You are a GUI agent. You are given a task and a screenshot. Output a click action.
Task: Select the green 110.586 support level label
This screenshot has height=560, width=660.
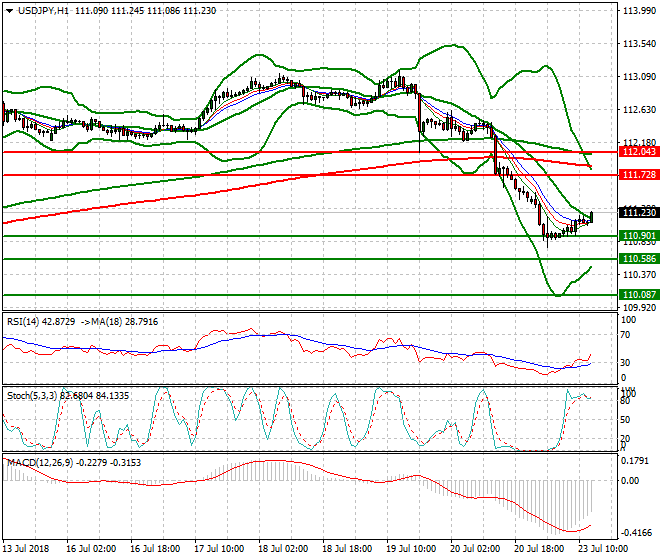click(x=638, y=259)
